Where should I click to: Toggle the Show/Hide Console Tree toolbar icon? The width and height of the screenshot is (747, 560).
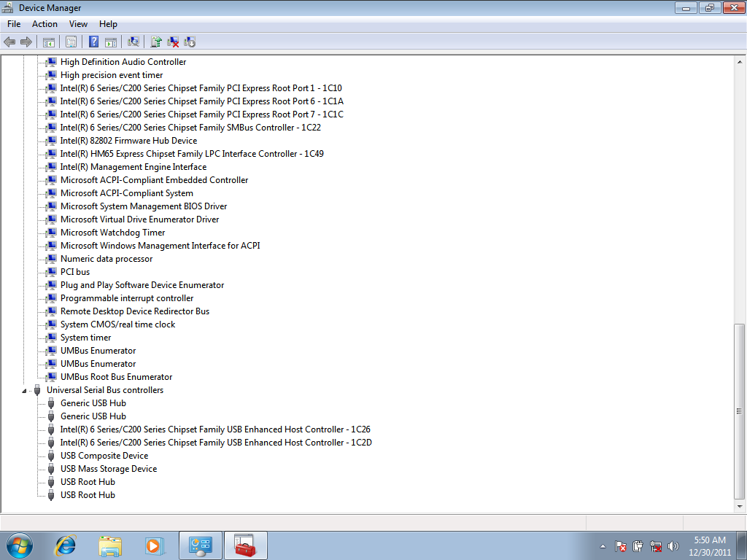[x=49, y=42]
